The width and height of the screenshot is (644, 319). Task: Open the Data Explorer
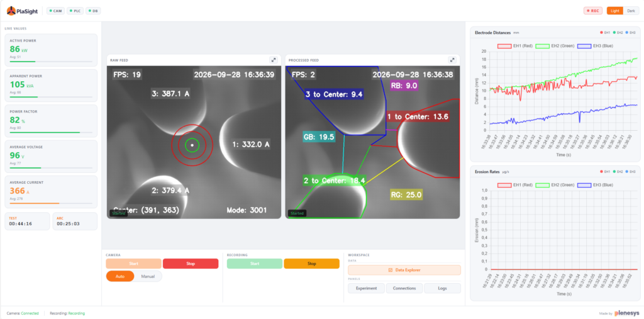pos(404,270)
